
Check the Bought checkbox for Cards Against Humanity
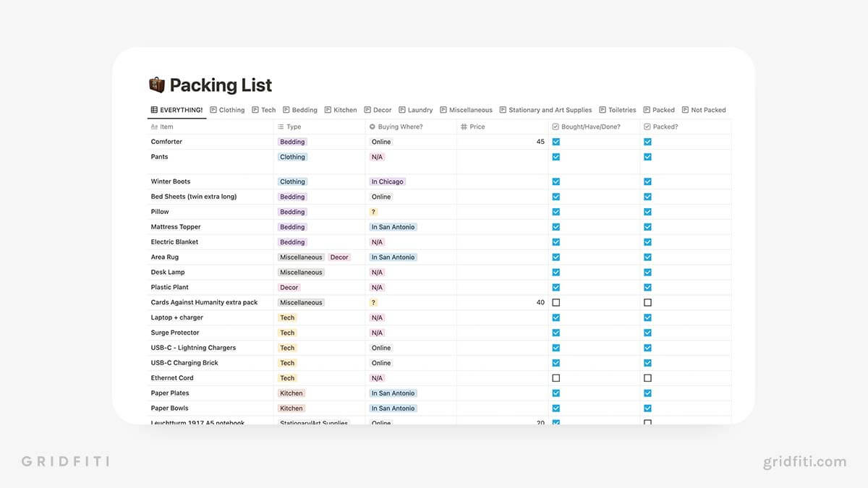556,302
